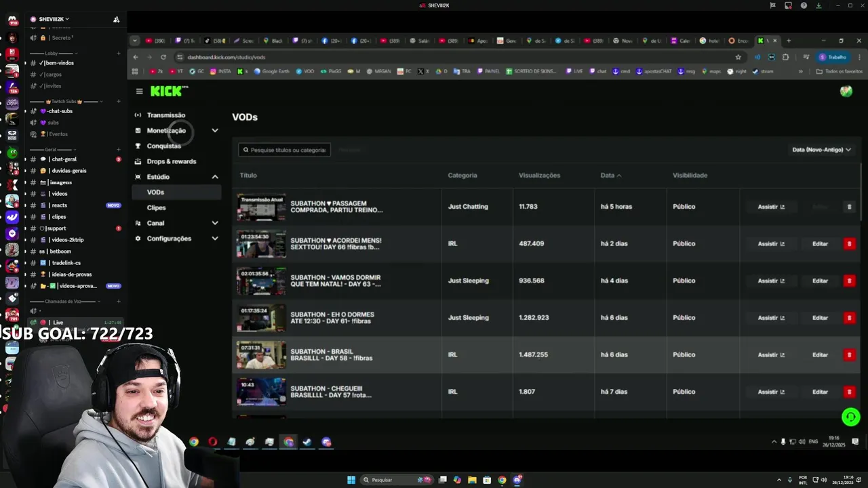This screenshot has height=488, width=868.
Task: Click the Opera icon in inner taskbar
Action: tap(213, 442)
